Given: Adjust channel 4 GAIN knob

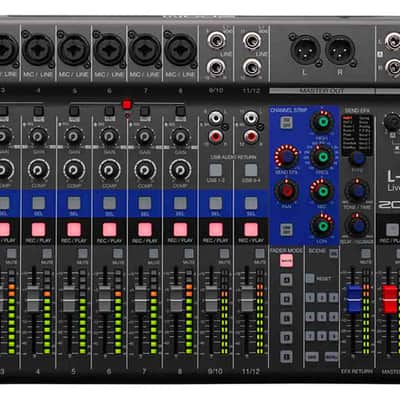Looking at the screenshot, I should pos(39,136).
